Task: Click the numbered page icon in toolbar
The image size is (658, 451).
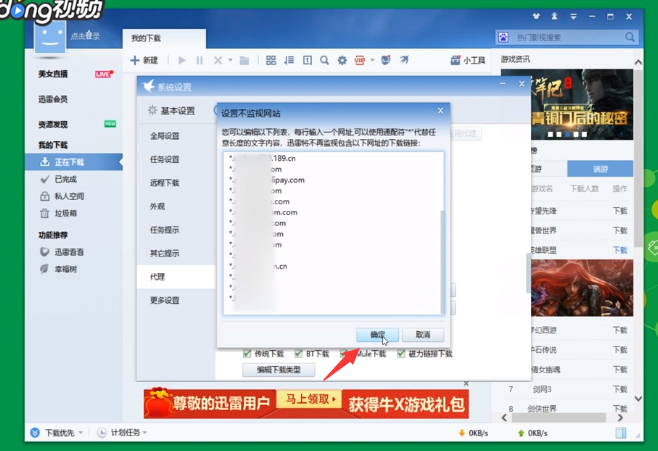Action: (x=307, y=60)
